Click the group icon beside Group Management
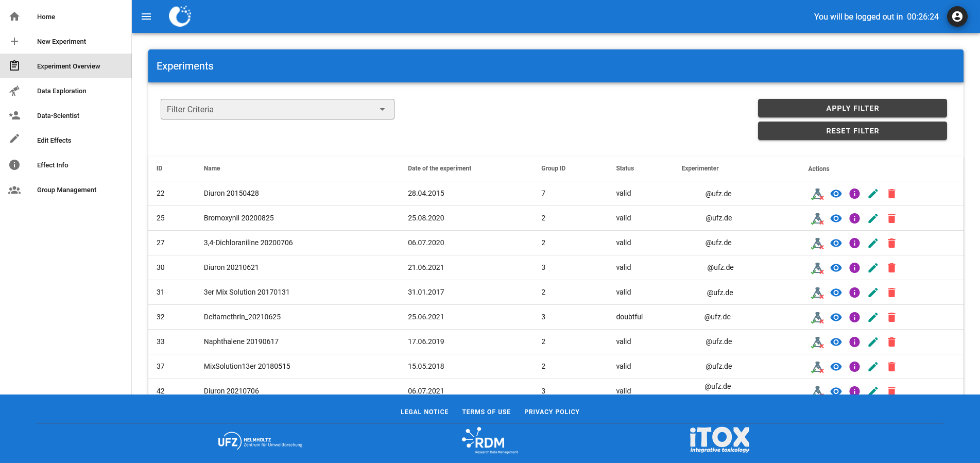 coord(14,190)
